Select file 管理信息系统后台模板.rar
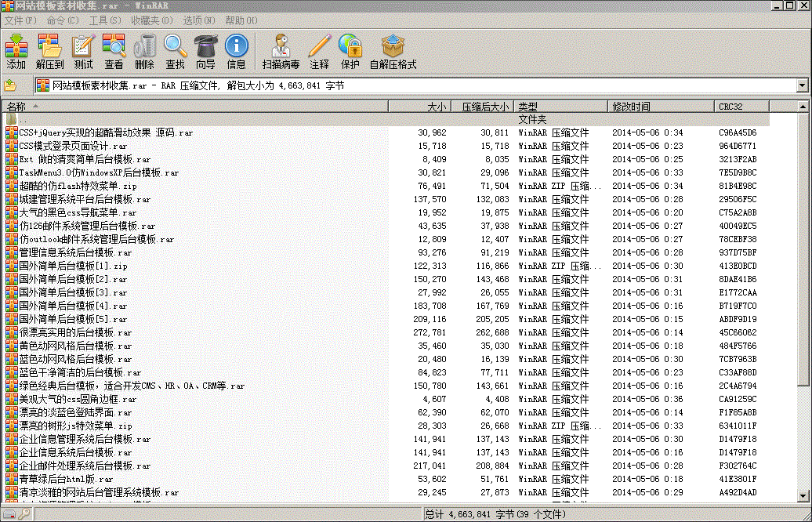Screen dimensions: 812x522 pyautogui.click(x=75, y=253)
